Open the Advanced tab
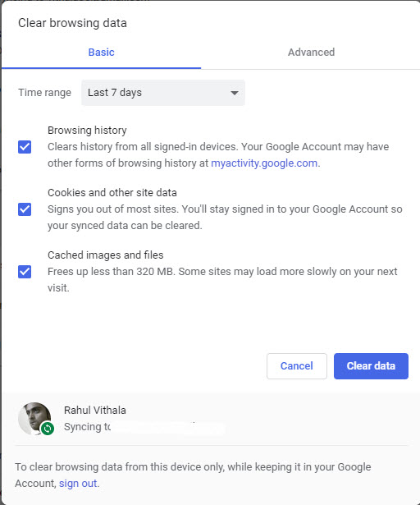The image size is (420, 505). [x=311, y=53]
